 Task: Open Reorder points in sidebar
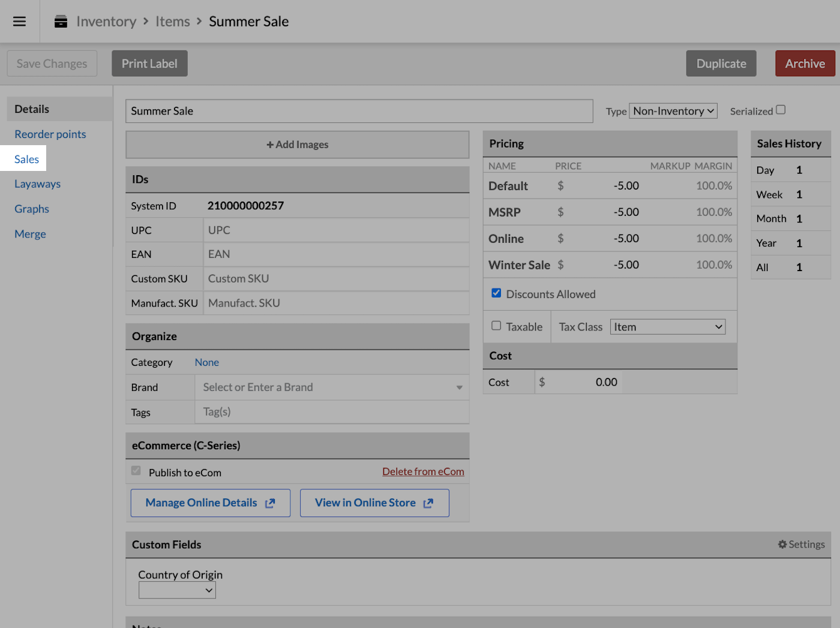pos(50,134)
